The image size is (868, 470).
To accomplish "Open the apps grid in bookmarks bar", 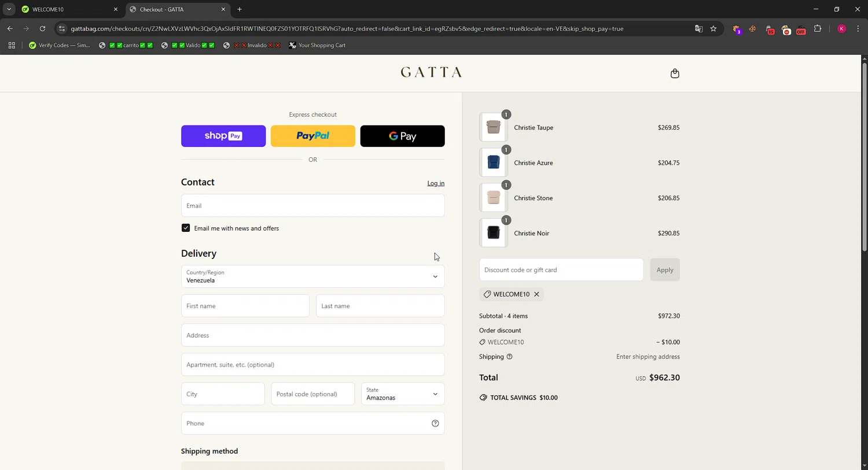I will point(12,45).
